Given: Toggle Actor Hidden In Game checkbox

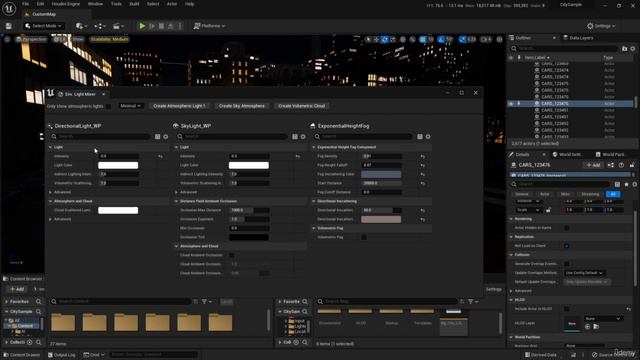Looking at the screenshot, I should (x=567, y=228).
